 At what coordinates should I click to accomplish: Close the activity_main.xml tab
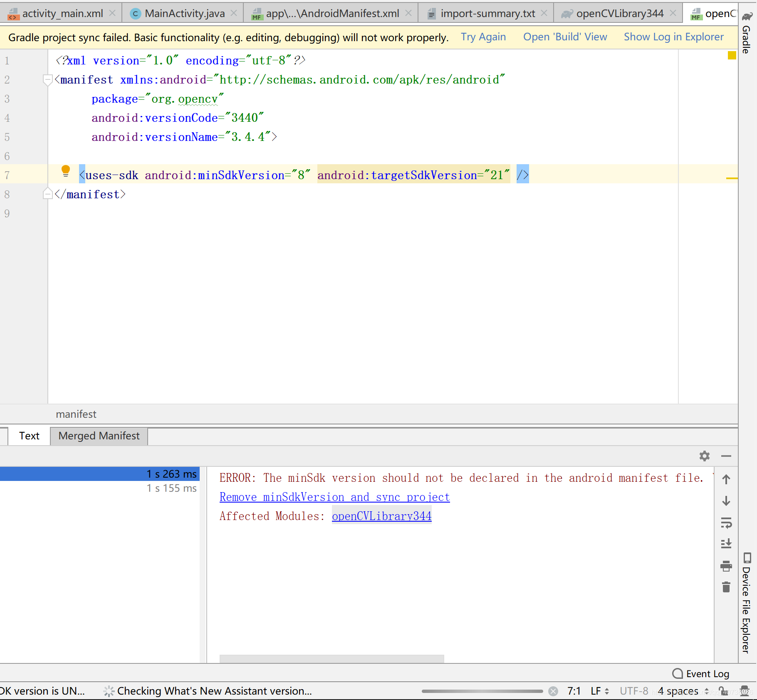point(112,13)
